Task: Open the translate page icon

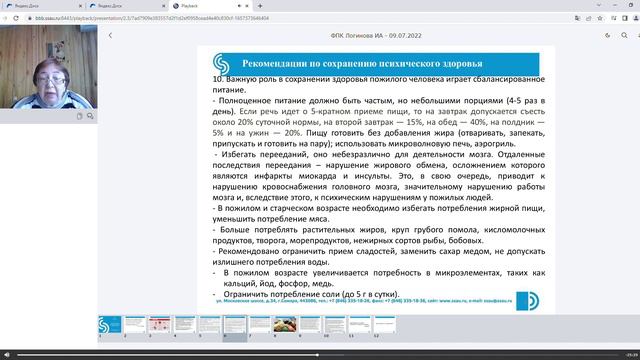Action: click(x=577, y=18)
